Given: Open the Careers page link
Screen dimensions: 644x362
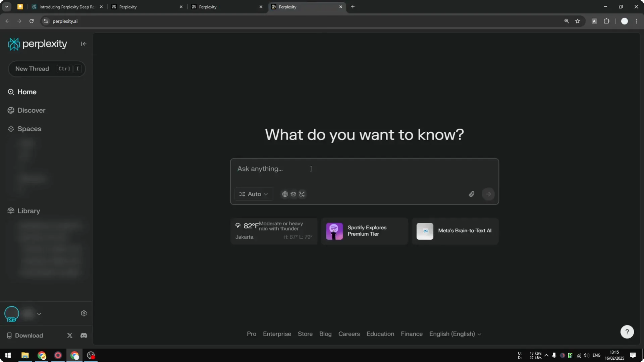Looking at the screenshot, I should pos(349,334).
